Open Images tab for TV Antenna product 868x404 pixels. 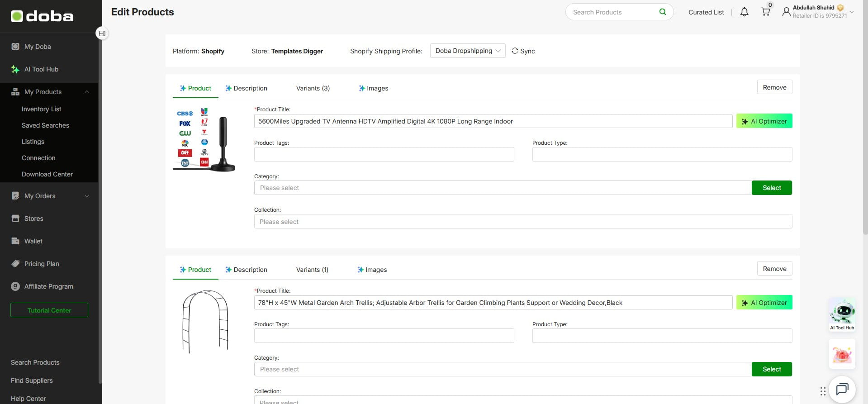[x=374, y=88]
